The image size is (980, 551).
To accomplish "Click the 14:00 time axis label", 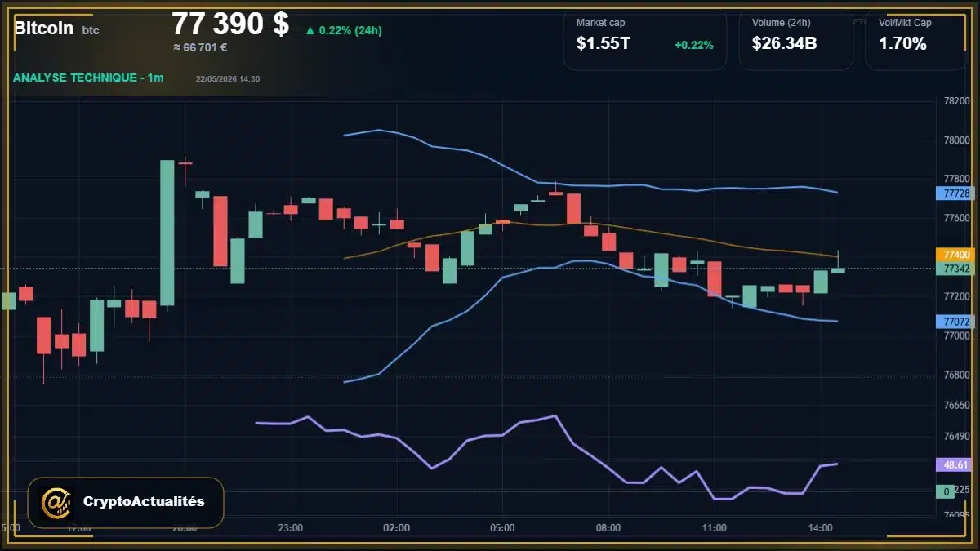I will [x=820, y=528].
